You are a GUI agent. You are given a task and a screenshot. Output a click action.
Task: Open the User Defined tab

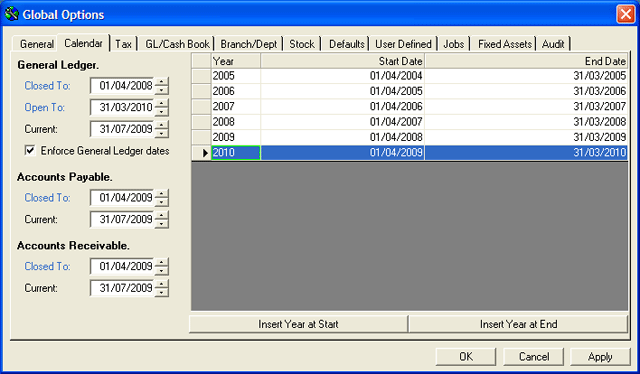tap(403, 44)
